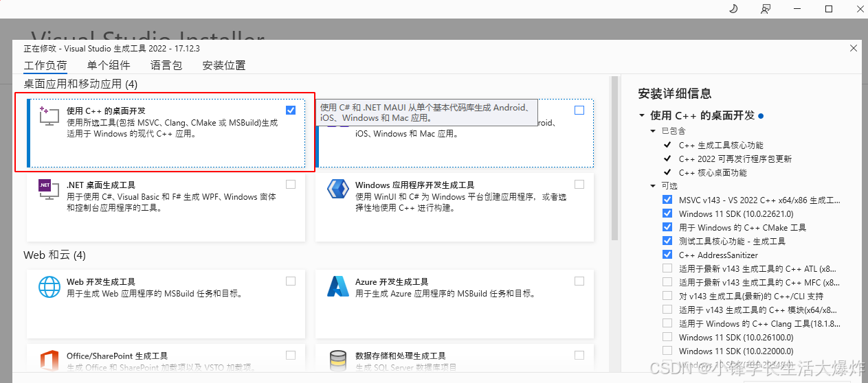Click the 安装详细信息 heading
Screen dimensions: 868x383
pyautogui.click(x=675, y=94)
